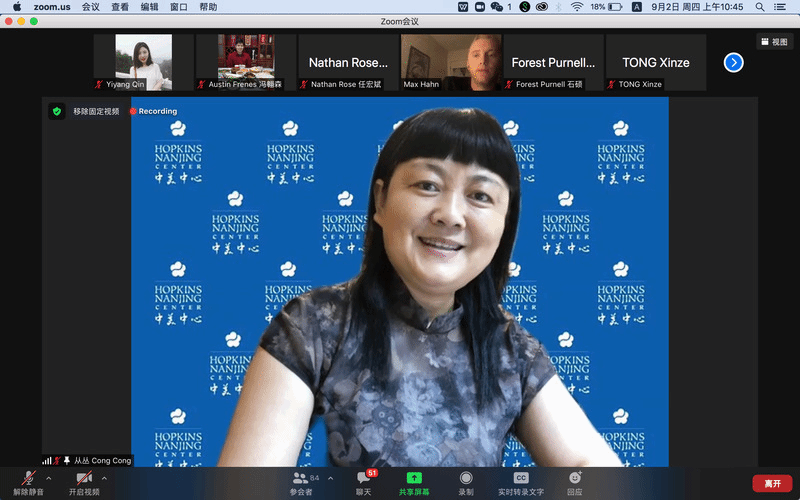Open Wi-Fi status menu

click(577, 7)
